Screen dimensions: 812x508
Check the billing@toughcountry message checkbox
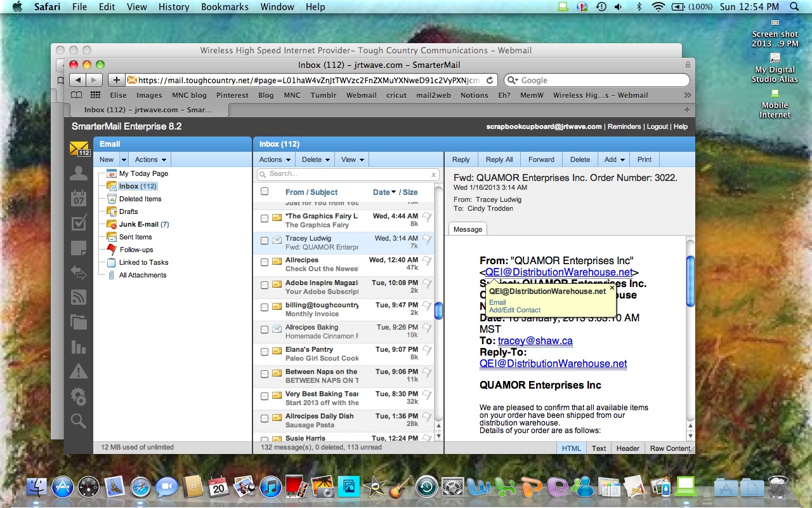point(265,307)
